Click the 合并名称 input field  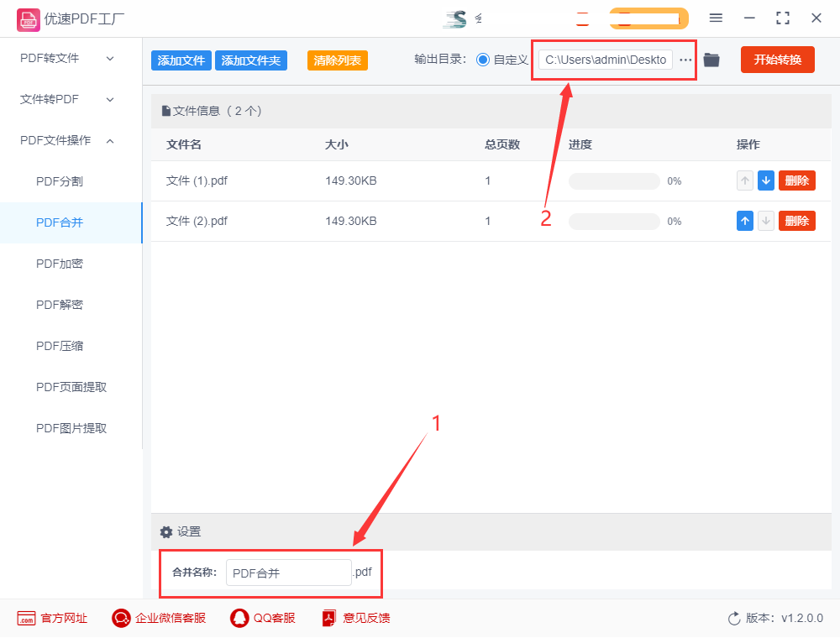(x=288, y=573)
